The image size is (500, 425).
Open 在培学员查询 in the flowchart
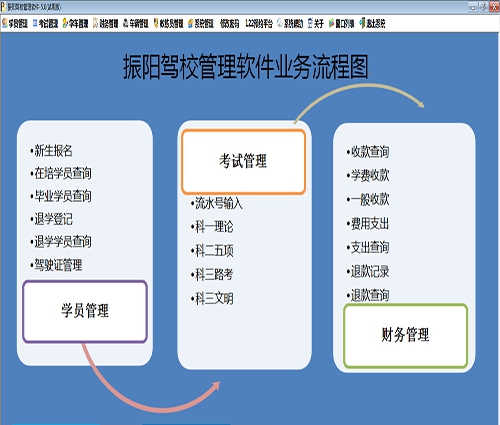(x=63, y=173)
